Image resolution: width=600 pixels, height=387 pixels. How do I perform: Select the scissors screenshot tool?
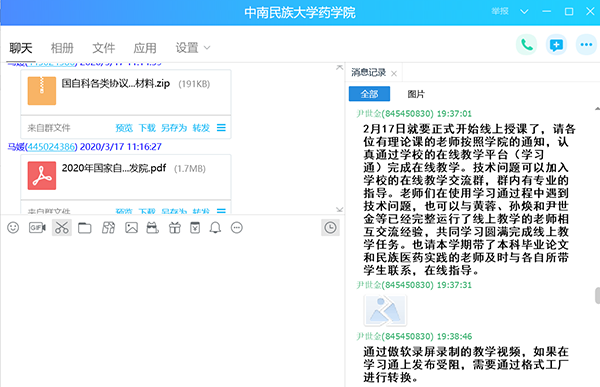[62, 228]
